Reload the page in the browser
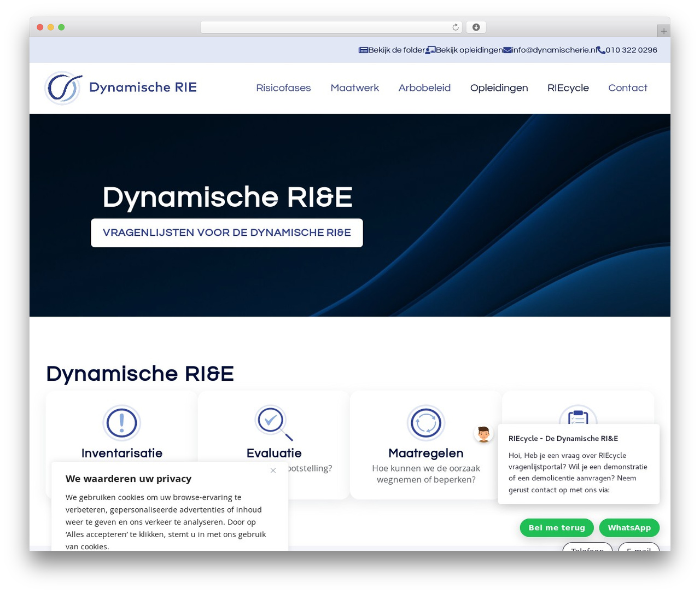 coord(456,27)
